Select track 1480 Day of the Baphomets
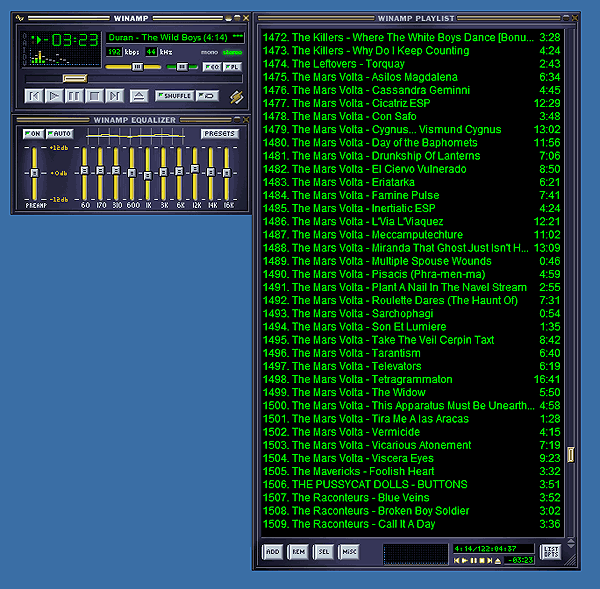The width and height of the screenshot is (600, 589). click(412, 143)
